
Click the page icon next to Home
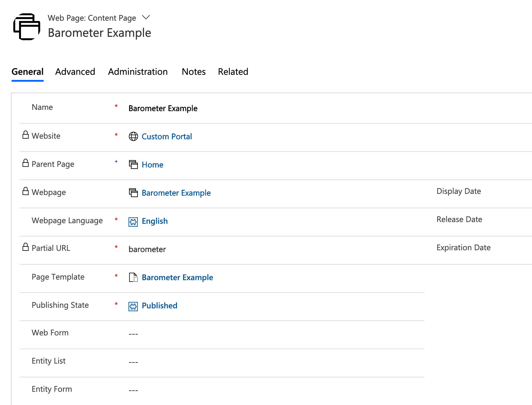point(133,165)
